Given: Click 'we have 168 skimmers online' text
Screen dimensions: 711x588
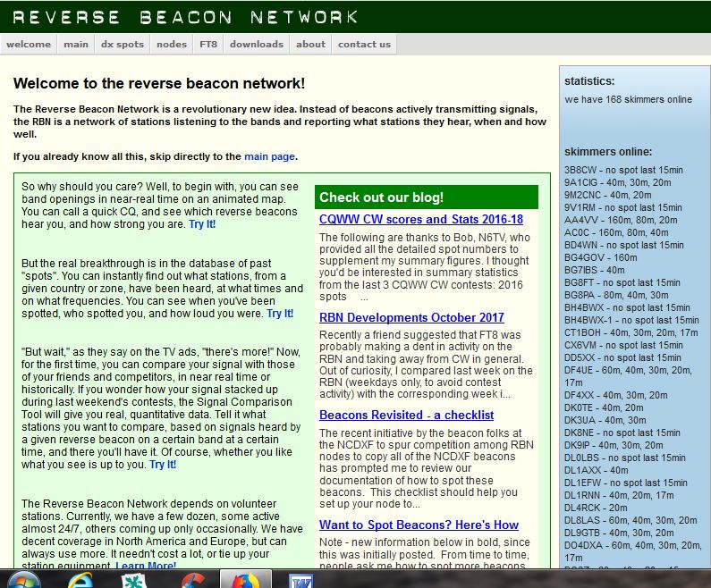Looking at the screenshot, I should [628, 99].
